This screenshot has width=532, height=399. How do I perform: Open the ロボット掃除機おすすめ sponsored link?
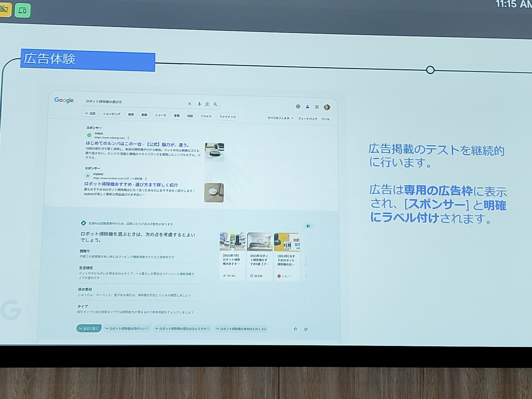coord(131,185)
